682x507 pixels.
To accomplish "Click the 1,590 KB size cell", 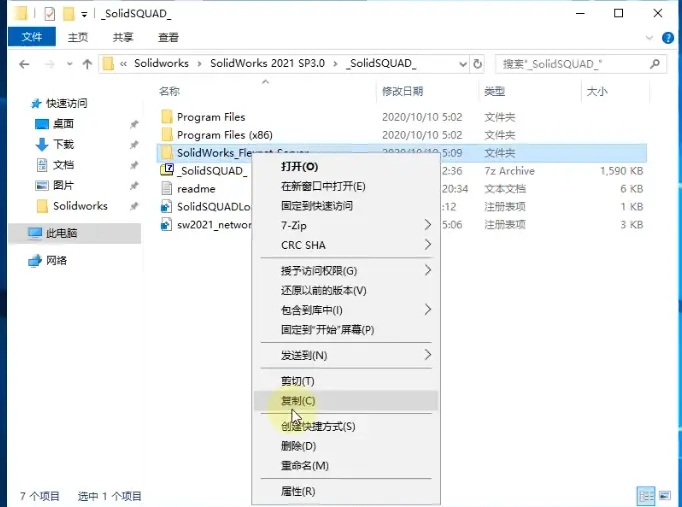I will click(621, 171).
